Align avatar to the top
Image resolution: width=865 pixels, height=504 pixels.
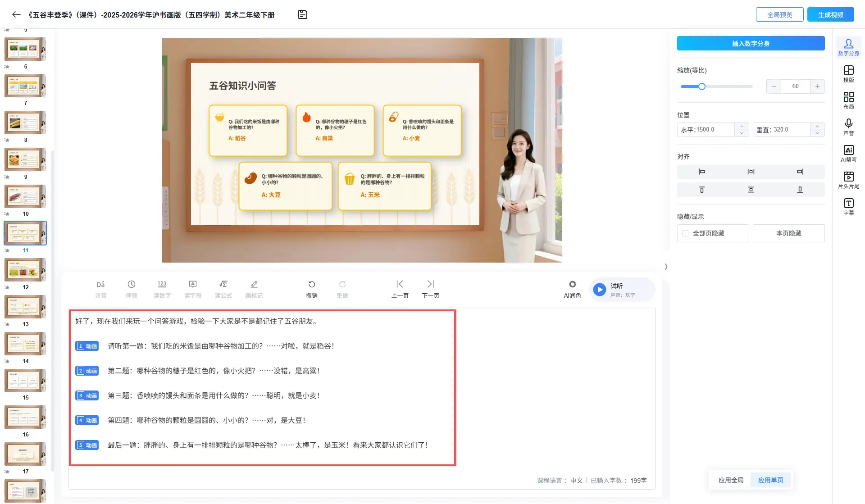pyautogui.click(x=701, y=190)
